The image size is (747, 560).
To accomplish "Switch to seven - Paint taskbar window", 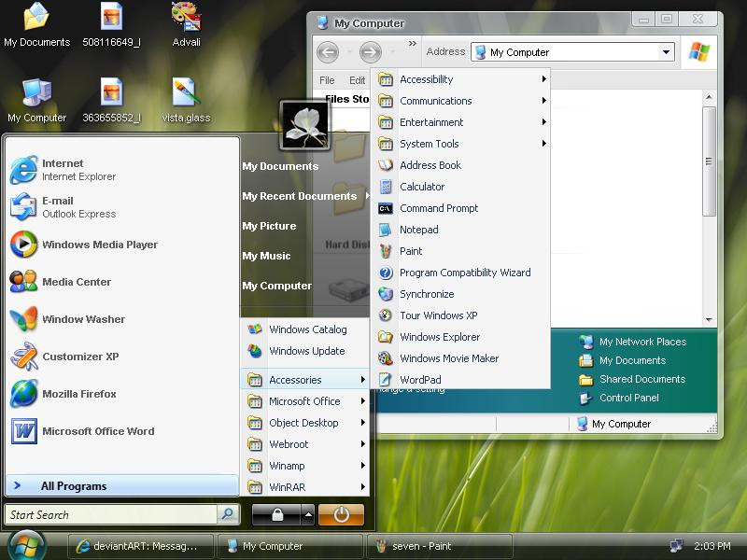I will click(x=438, y=546).
